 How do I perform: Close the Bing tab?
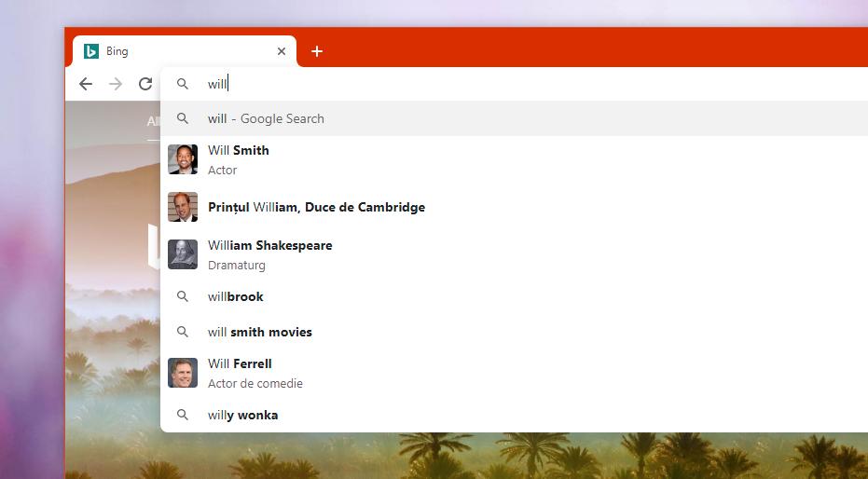point(282,51)
